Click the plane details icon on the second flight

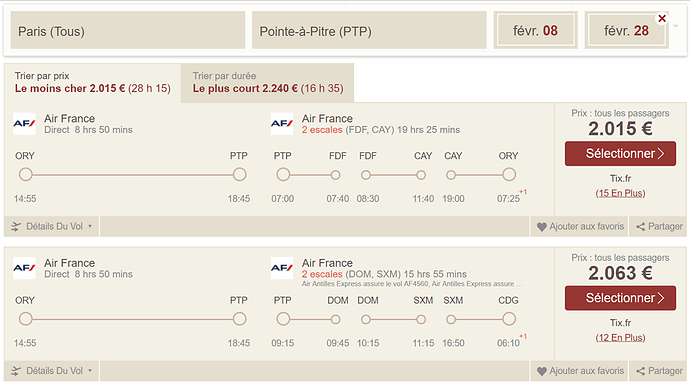[16, 371]
